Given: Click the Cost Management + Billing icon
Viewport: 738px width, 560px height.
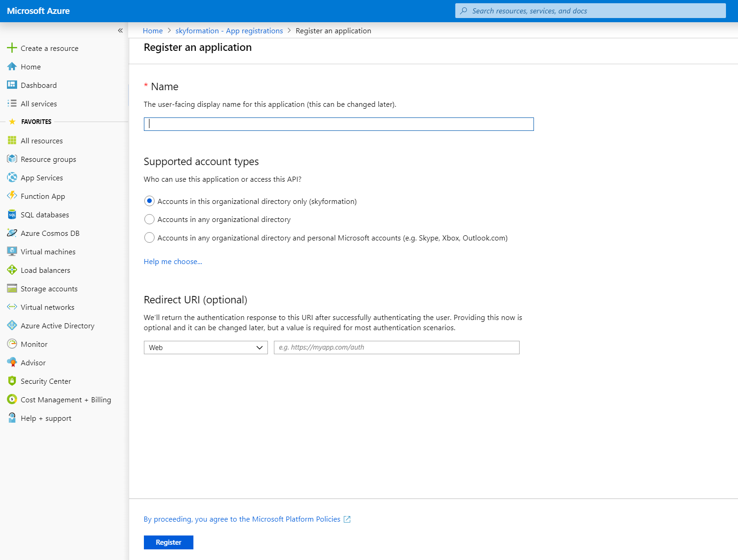Looking at the screenshot, I should [12, 399].
